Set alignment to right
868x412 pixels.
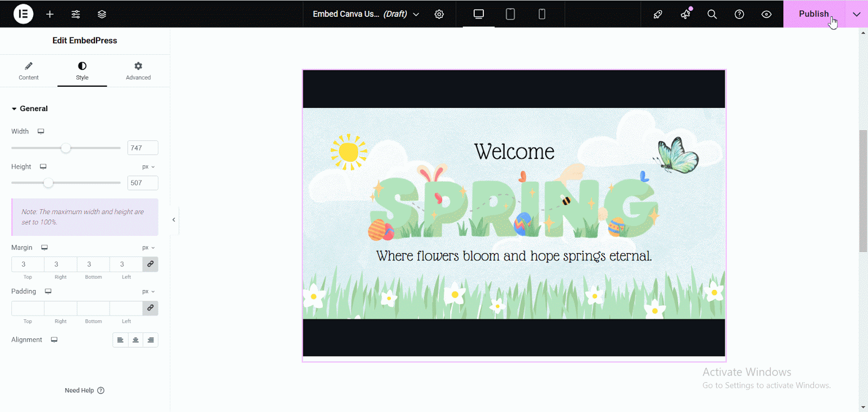pos(151,340)
